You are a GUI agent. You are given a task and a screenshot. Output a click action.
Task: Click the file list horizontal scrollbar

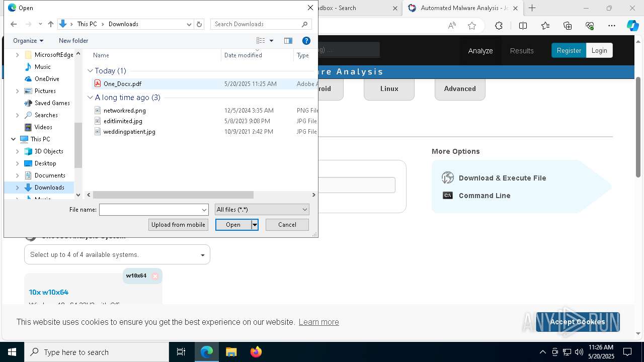173,195
